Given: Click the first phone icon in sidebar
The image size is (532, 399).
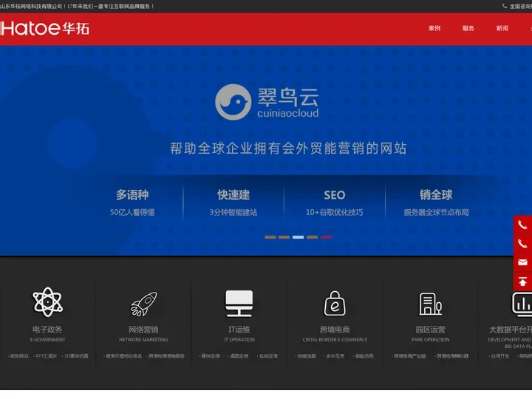Looking at the screenshot, I should pyautogui.click(x=522, y=225).
